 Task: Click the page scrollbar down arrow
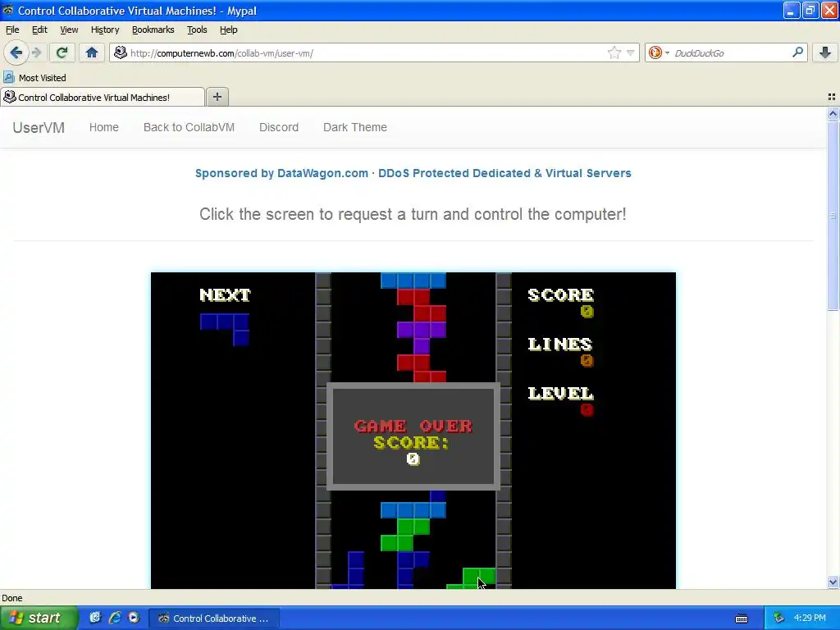tap(833, 582)
